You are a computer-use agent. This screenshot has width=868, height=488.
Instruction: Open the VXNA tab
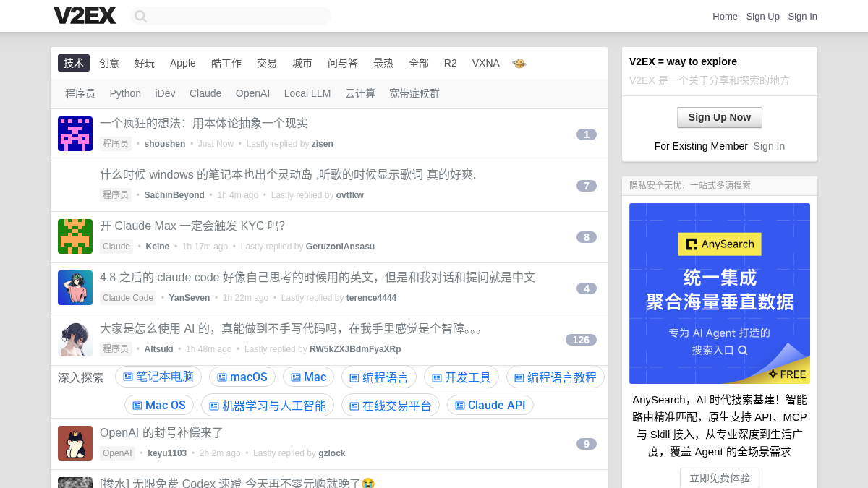(x=486, y=63)
